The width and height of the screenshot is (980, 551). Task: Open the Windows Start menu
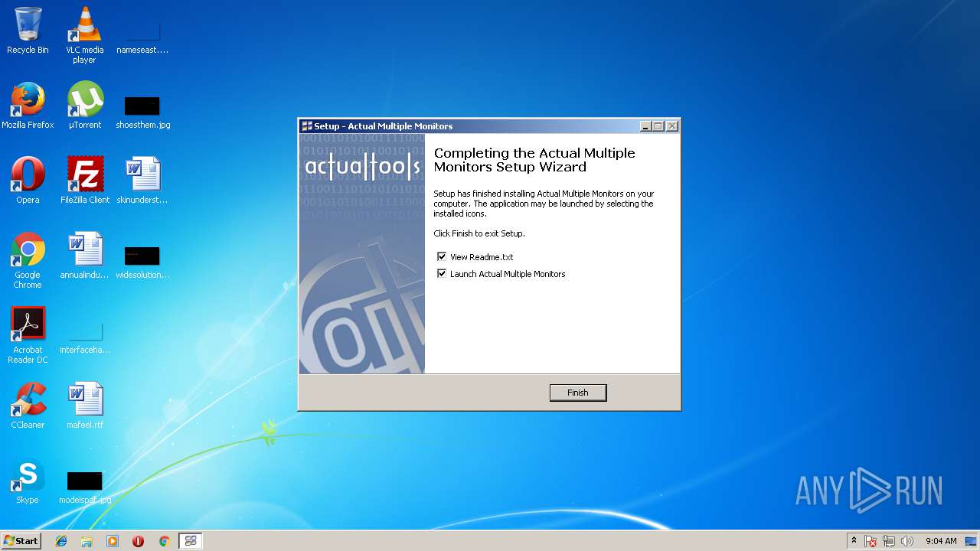pos(21,540)
